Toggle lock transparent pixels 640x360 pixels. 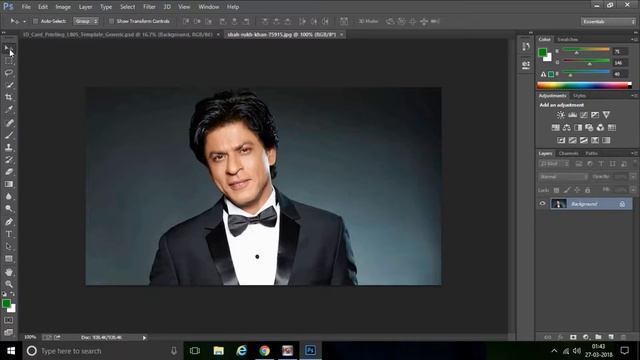556,190
